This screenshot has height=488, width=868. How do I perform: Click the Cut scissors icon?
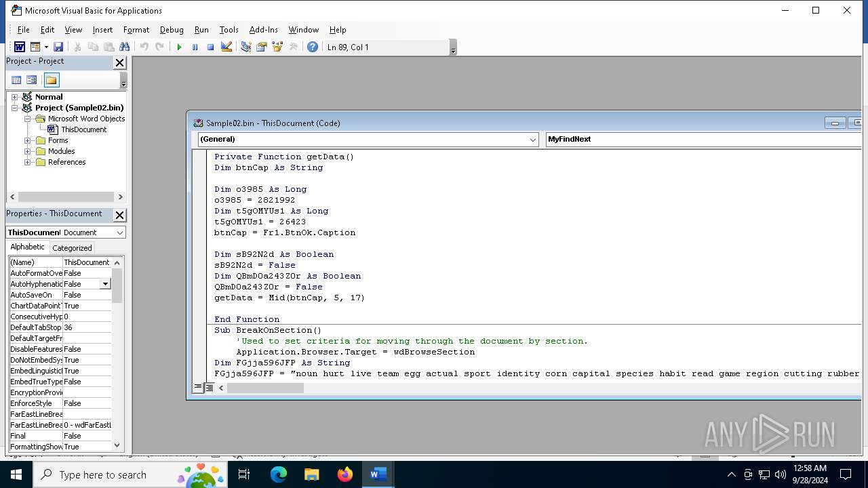[x=77, y=47]
